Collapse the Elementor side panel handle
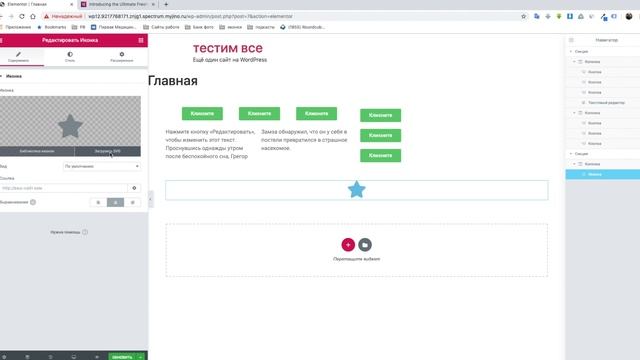 (x=151, y=199)
